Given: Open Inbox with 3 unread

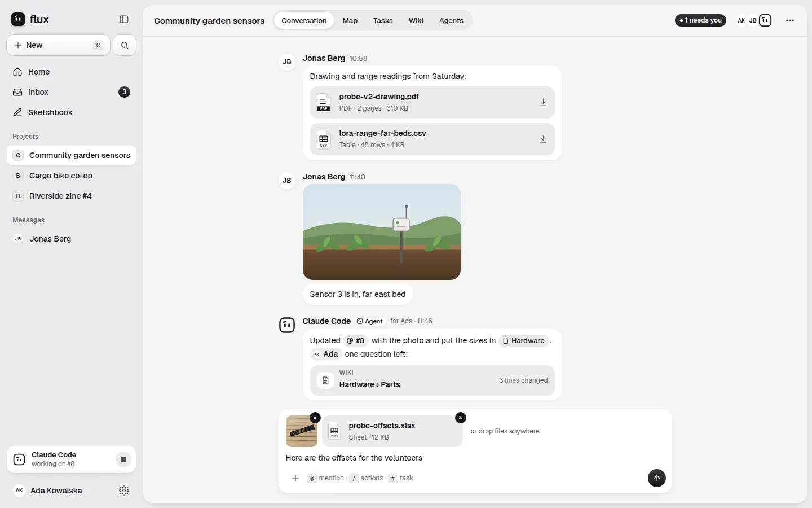Looking at the screenshot, I should 71,92.
